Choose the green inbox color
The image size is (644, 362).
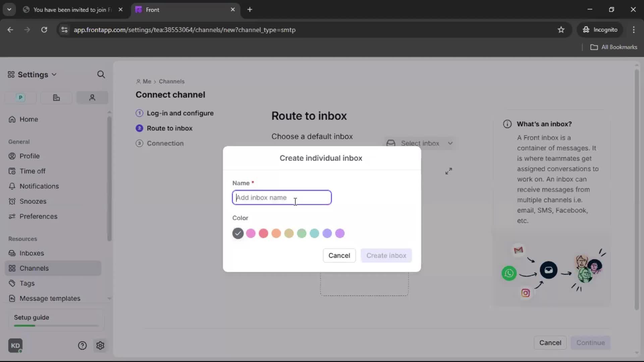pyautogui.click(x=302, y=233)
